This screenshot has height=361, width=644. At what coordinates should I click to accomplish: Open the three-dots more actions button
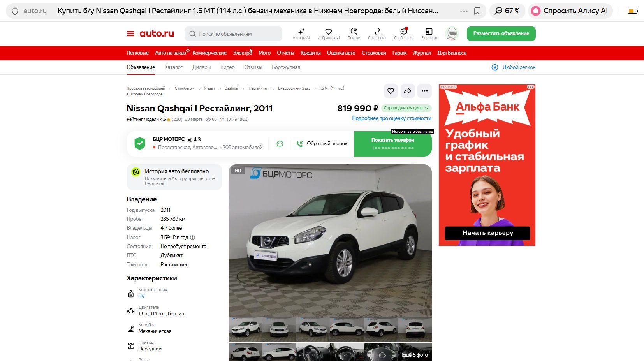[x=424, y=91]
